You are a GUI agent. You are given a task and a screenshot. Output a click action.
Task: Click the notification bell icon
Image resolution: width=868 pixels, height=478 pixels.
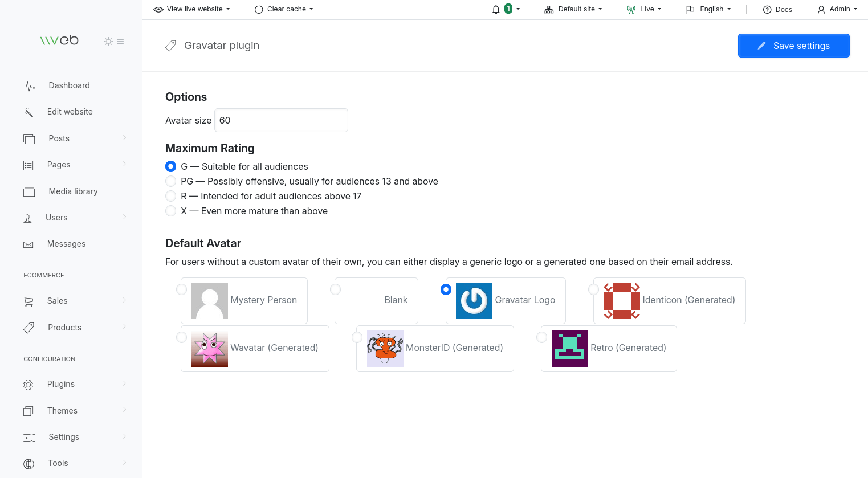[495, 9]
